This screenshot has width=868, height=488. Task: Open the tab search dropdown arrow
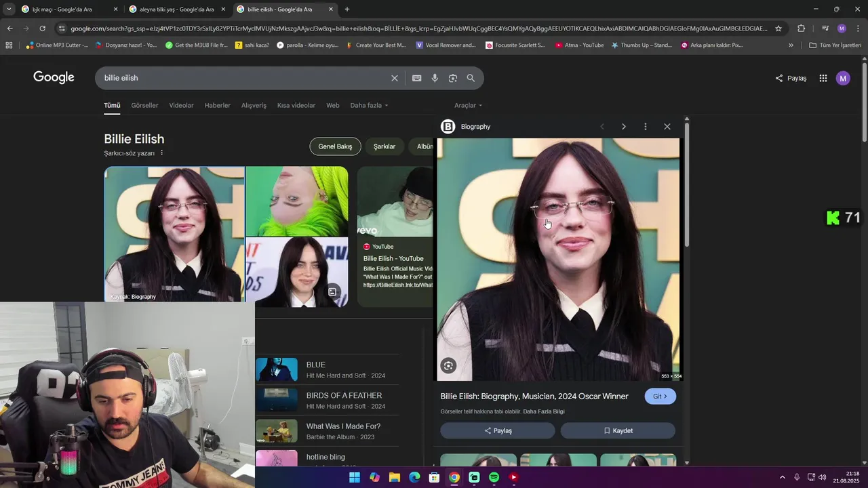click(9, 9)
